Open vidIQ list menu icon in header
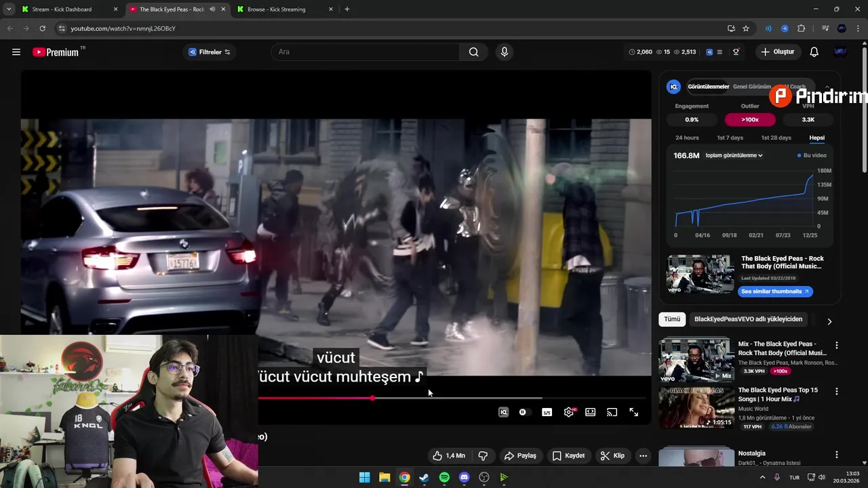Viewport: 868px width, 488px height. (719, 52)
